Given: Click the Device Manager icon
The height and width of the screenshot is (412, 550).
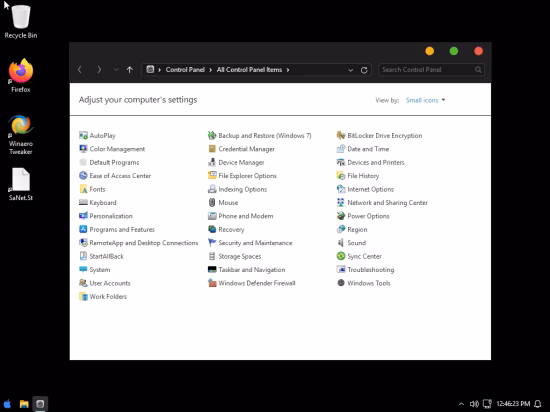Looking at the screenshot, I should 212,162.
